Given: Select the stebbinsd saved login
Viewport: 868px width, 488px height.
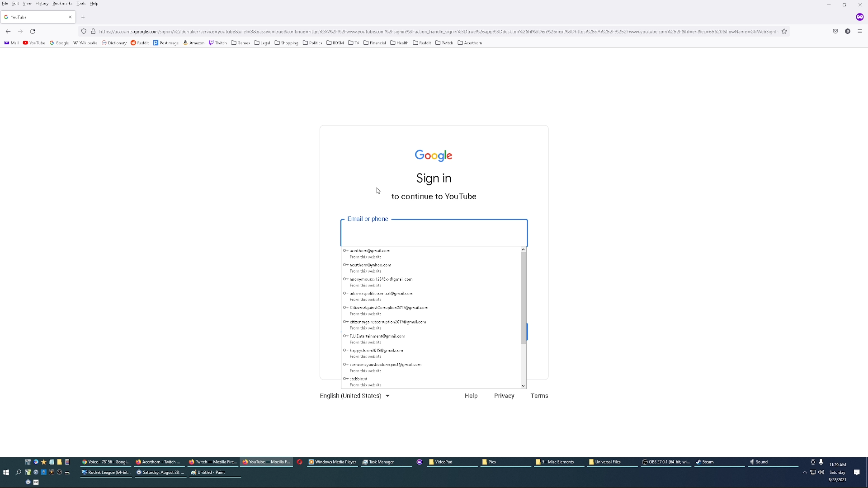Looking at the screenshot, I should pyautogui.click(x=431, y=382).
